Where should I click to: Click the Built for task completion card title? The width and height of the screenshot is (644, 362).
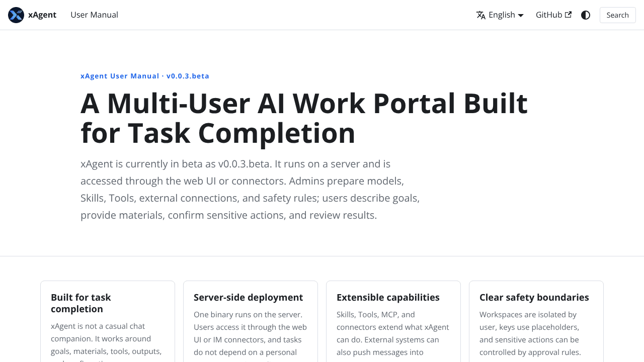coord(81,303)
